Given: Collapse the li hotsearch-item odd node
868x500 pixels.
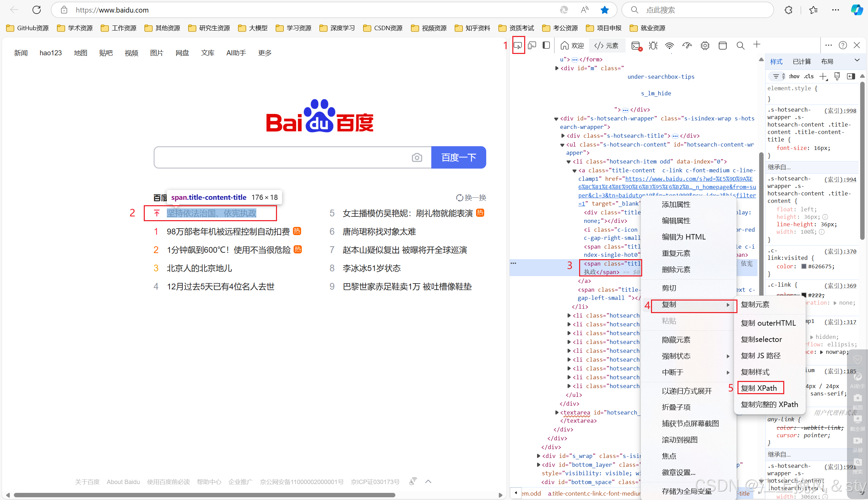Looking at the screenshot, I should click(x=569, y=162).
